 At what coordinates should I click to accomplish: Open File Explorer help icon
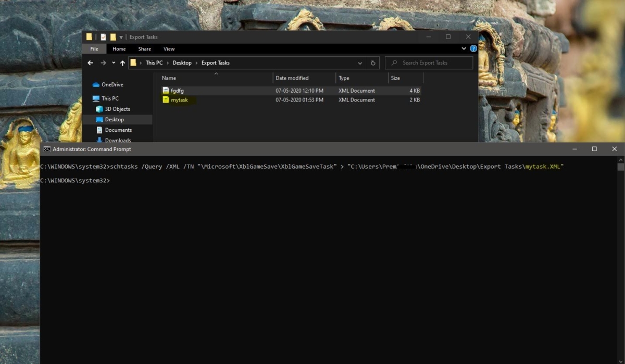click(473, 48)
